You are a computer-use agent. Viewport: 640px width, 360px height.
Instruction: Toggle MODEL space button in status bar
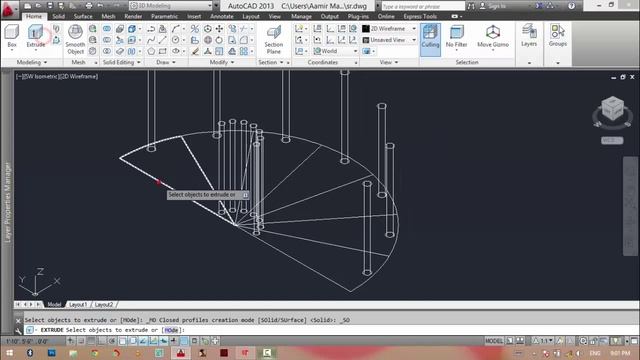(494, 340)
